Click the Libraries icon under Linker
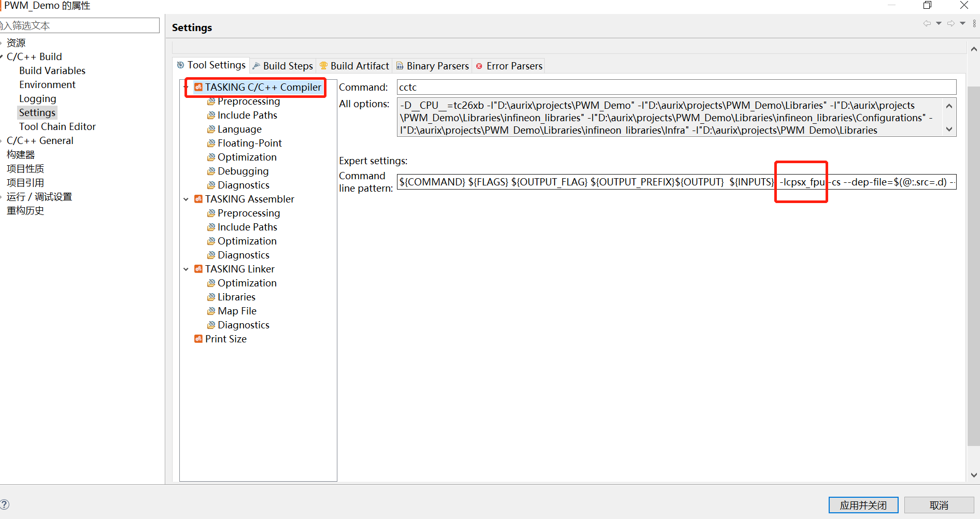The width and height of the screenshot is (980, 519). [211, 297]
